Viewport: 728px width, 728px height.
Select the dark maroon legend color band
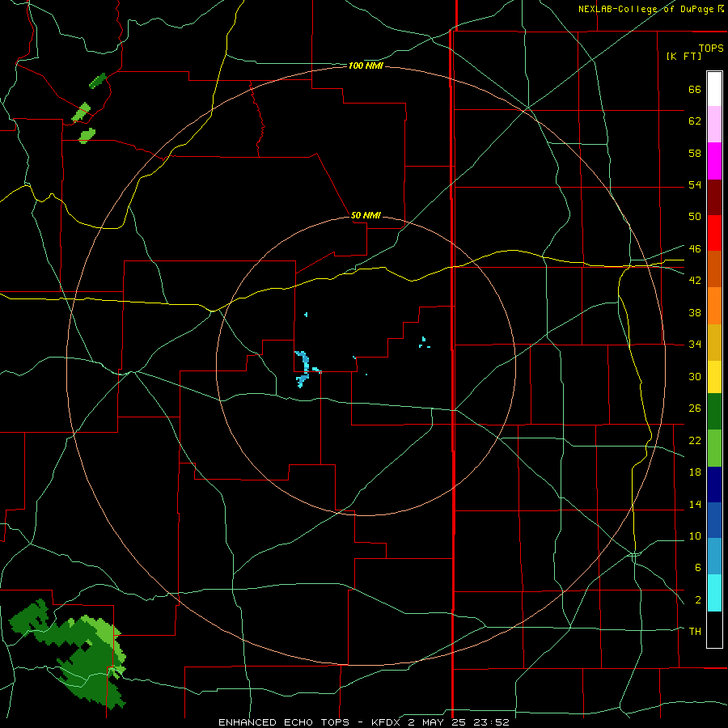point(714,197)
